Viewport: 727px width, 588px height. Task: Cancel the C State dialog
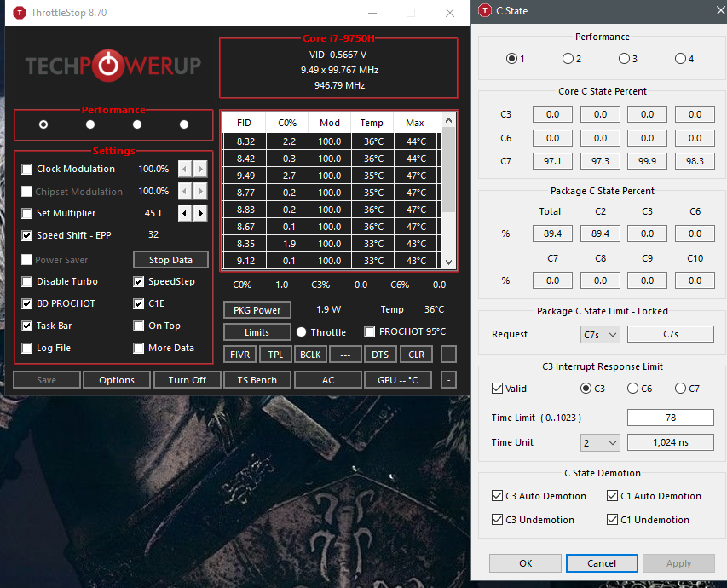click(x=602, y=563)
